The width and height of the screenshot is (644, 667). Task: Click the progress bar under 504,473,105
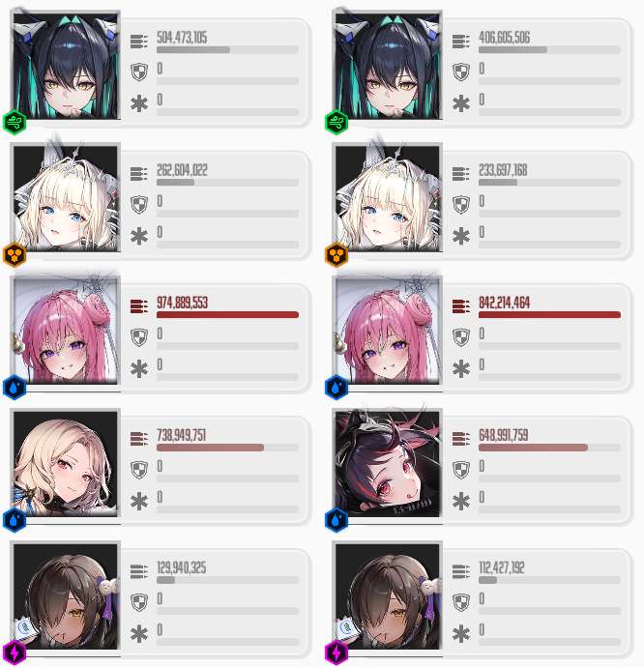click(x=227, y=50)
